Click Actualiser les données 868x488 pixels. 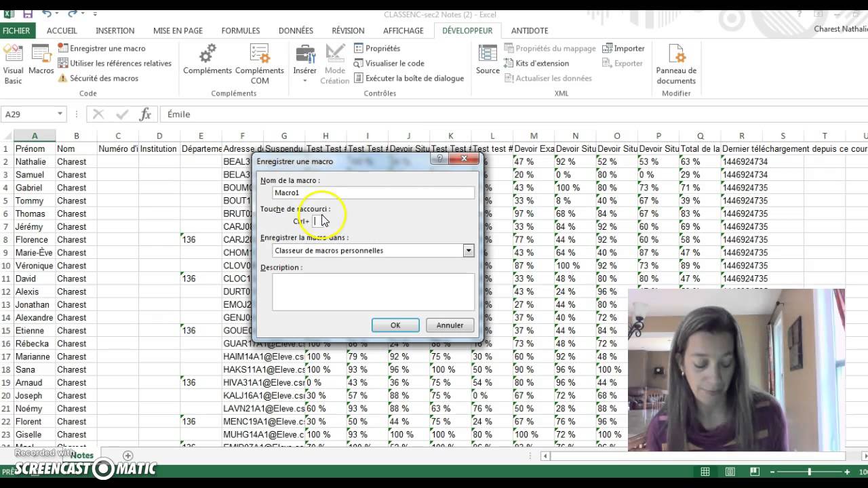coord(548,78)
